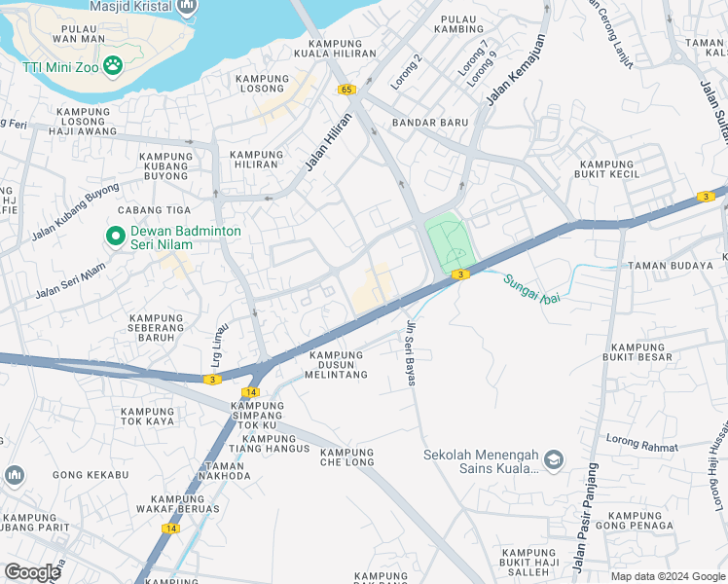Click route 3 shield near Lrg Limau
728x584 pixels.
(x=212, y=380)
